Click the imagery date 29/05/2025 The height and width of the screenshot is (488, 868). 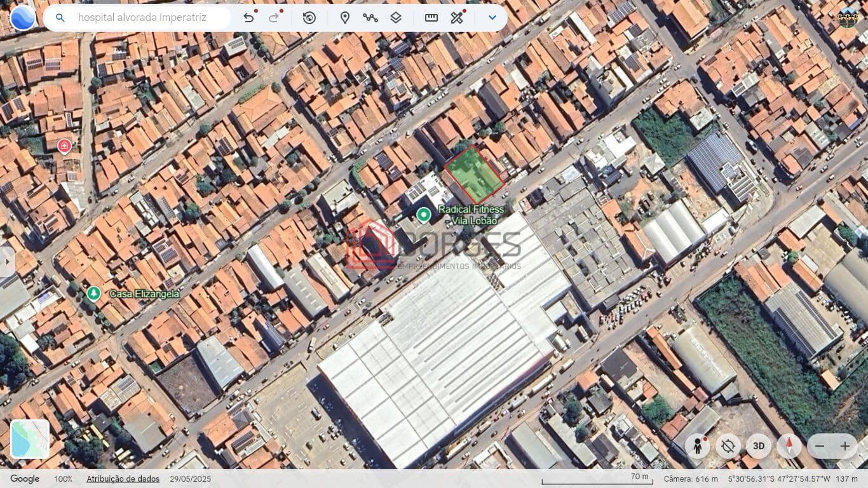point(191,479)
